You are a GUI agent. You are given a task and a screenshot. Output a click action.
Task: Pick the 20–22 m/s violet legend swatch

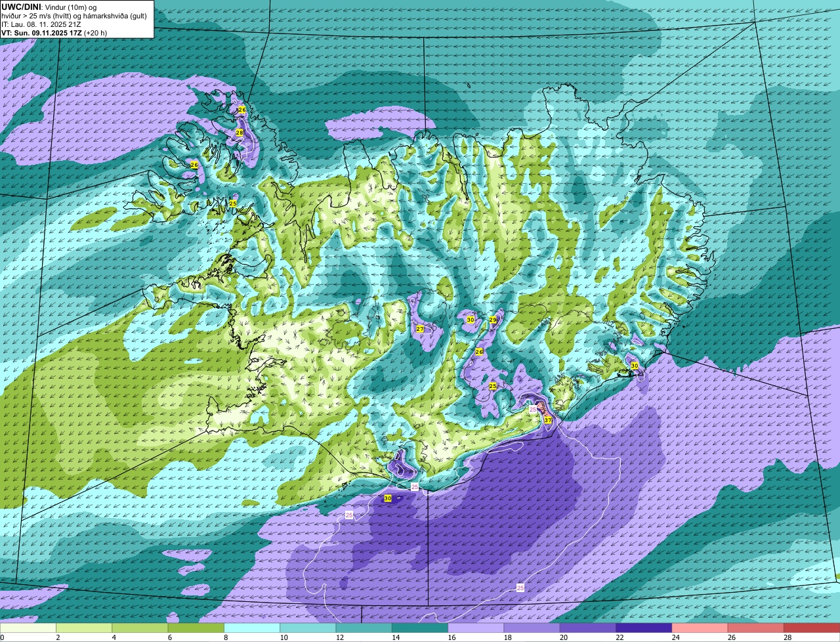pyautogui.click(x=588, y=628)
